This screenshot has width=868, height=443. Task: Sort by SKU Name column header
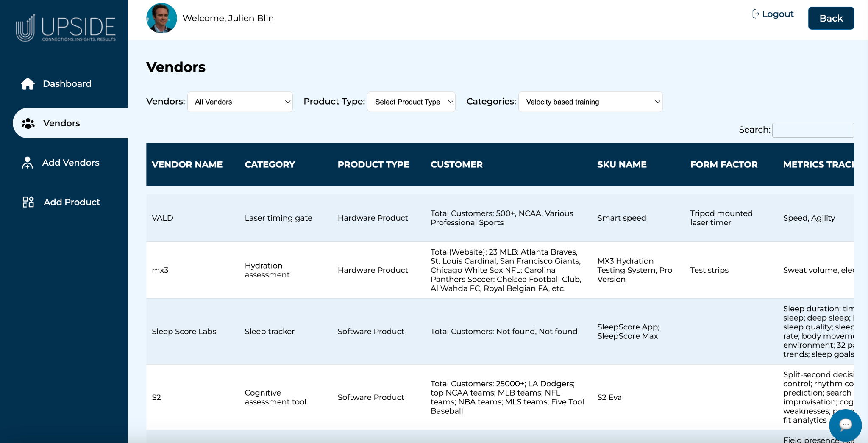pos(622,164)
